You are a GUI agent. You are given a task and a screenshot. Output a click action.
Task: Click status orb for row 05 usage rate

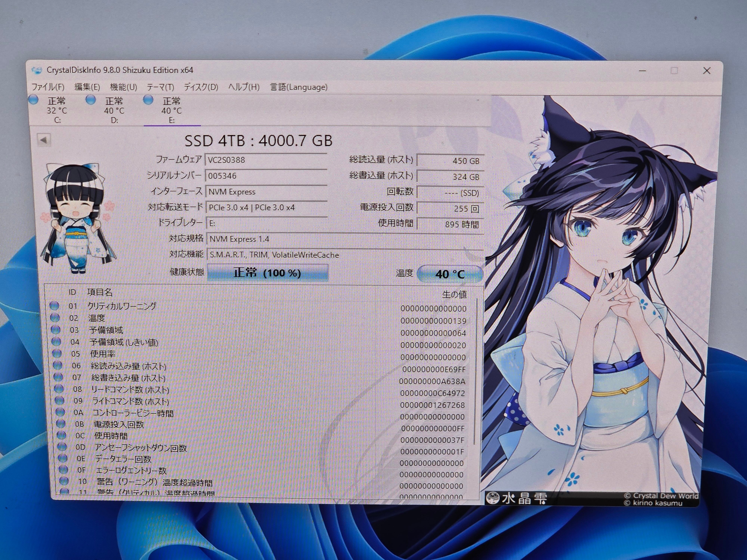(57, 353)
